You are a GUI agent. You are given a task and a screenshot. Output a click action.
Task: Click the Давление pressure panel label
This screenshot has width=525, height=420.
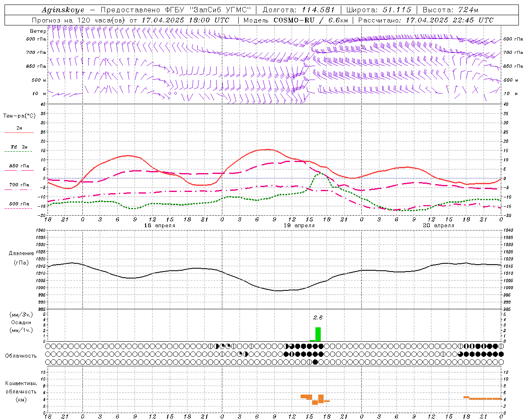[21, 253]
